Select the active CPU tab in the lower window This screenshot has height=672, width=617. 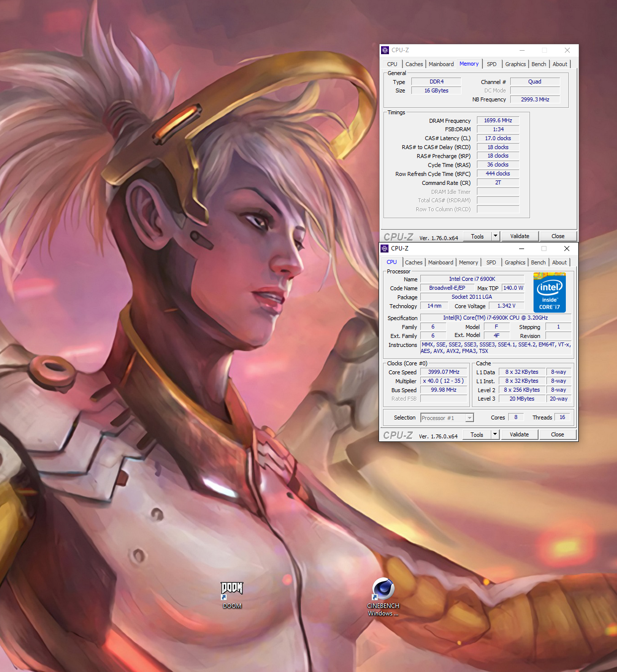click(x=392, y=262)
